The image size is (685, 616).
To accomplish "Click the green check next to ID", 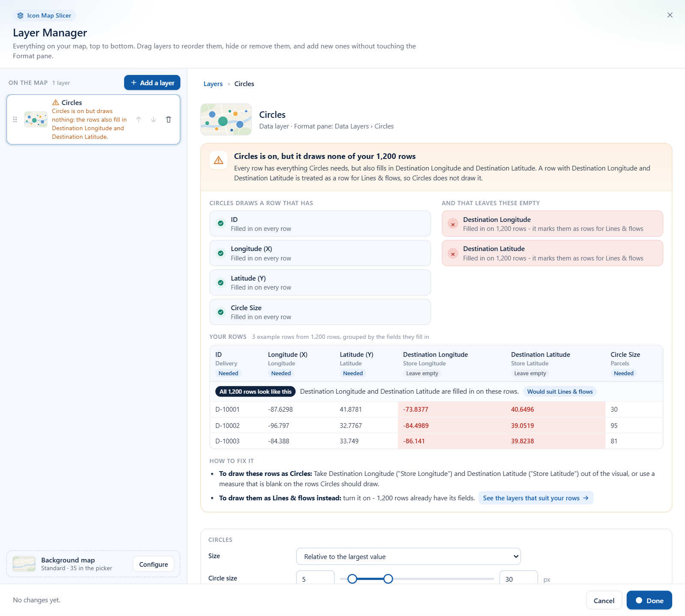I will pos(220,223).
